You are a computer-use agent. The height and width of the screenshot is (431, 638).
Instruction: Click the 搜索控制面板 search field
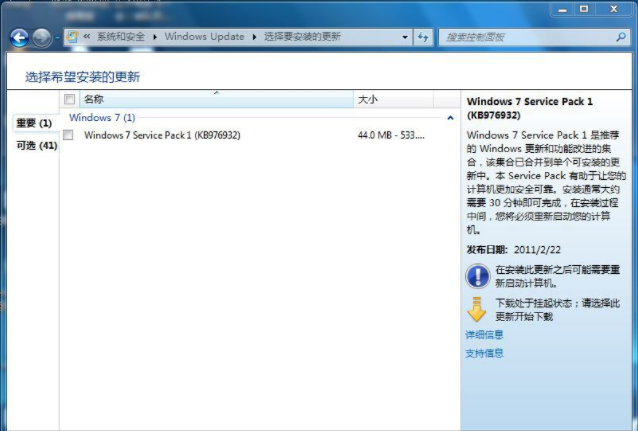[525, 37]
